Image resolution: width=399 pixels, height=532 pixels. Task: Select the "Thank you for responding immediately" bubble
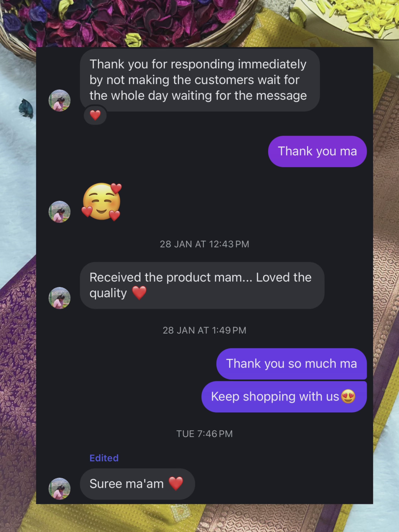200,80
